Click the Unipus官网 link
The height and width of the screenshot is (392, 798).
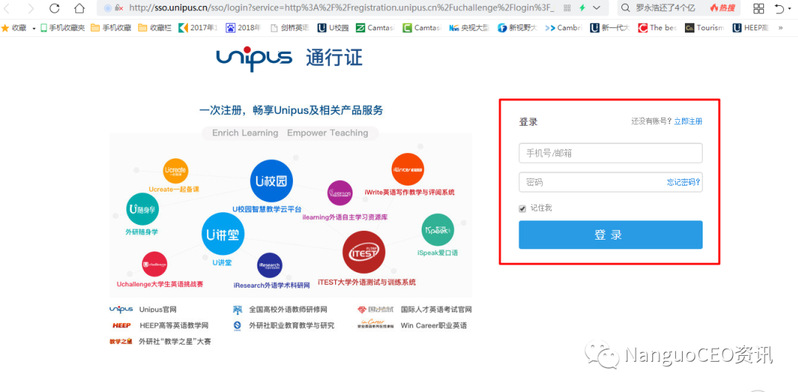pyautogui.click(x=158, y=310)
